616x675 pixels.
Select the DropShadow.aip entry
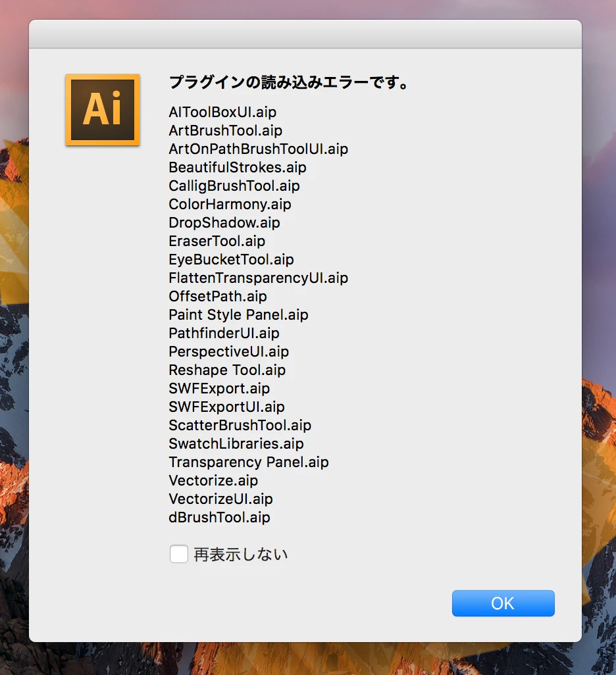point(224,222)
